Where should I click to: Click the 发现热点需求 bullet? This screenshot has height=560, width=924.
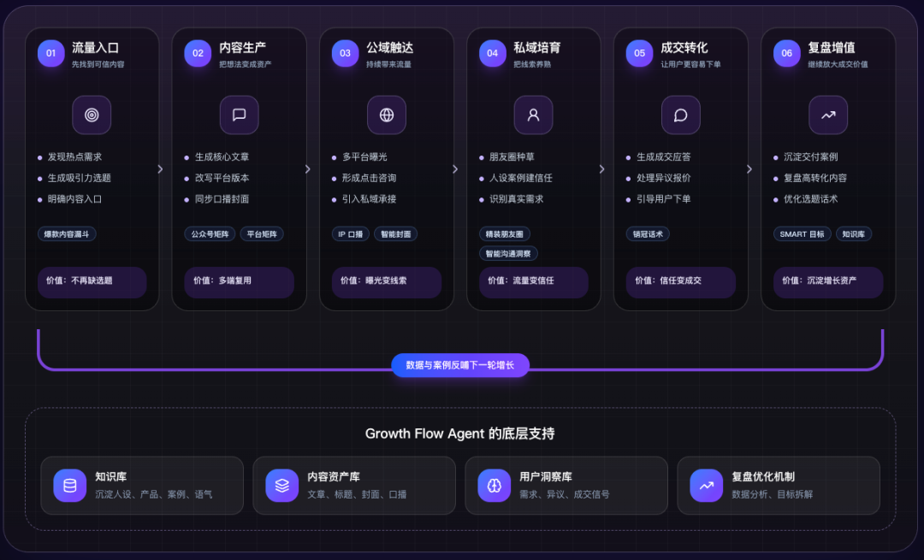coord(74,156)
